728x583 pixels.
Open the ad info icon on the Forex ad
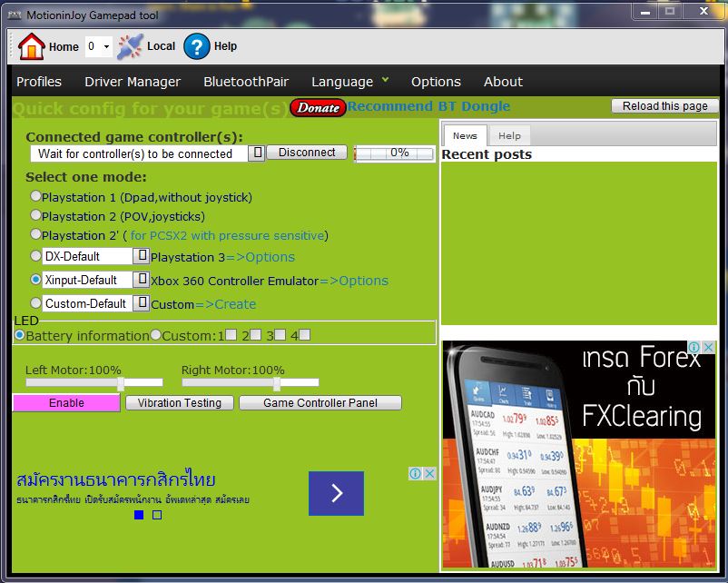694,347
